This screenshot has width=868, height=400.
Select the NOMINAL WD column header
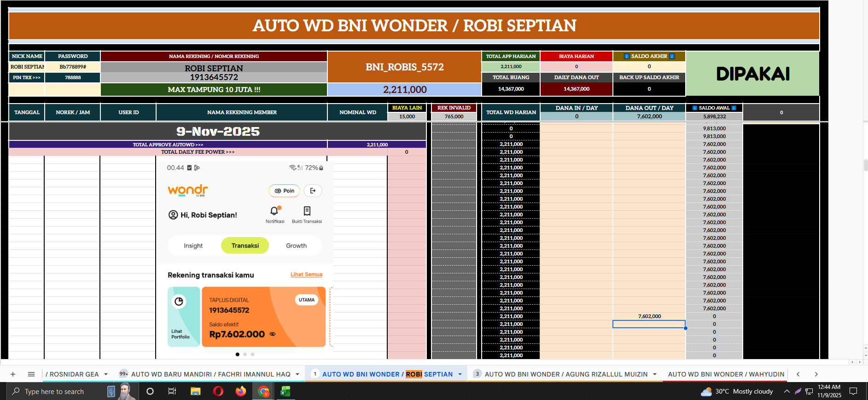pyautogui.click(x=358, y=112)
